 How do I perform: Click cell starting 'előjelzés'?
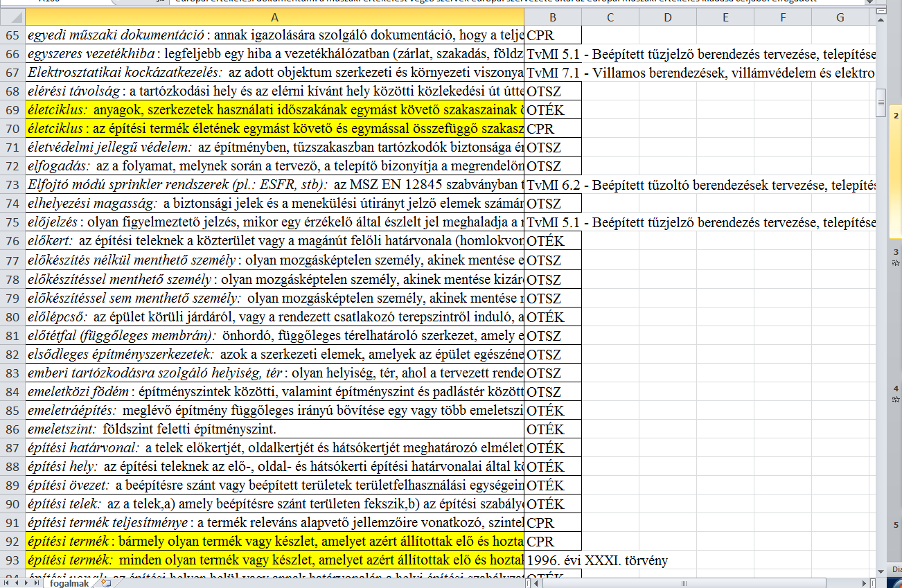[275, 222]
